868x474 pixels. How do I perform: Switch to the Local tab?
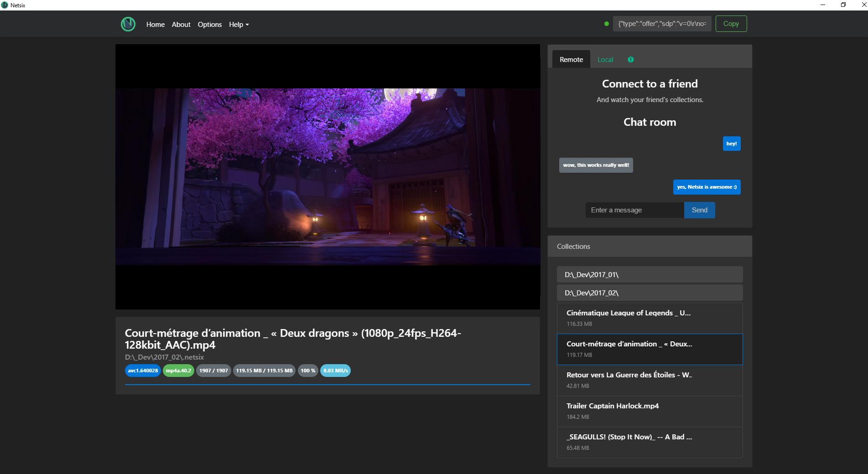click(x=605, y=60)
